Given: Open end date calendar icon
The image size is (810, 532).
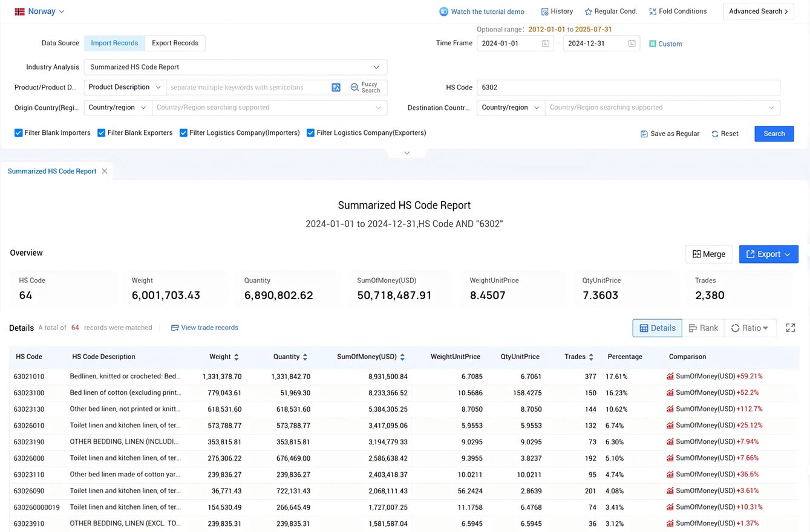Looking at the screenshot, I should [x=632, y=44].
